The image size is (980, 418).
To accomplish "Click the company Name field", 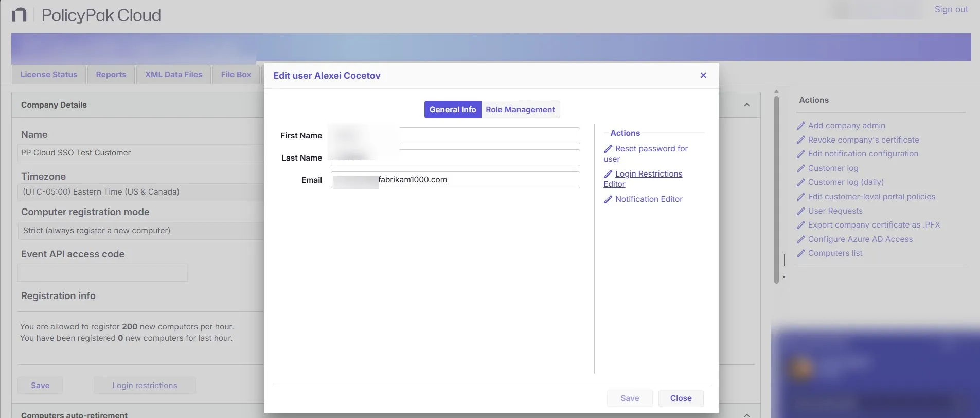I will pos(141,153).
